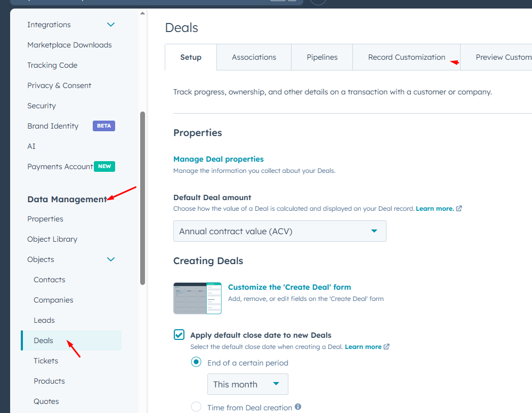Click the sidebar scroll up arrow
This screenshot has width=532, height=413.
142,13
